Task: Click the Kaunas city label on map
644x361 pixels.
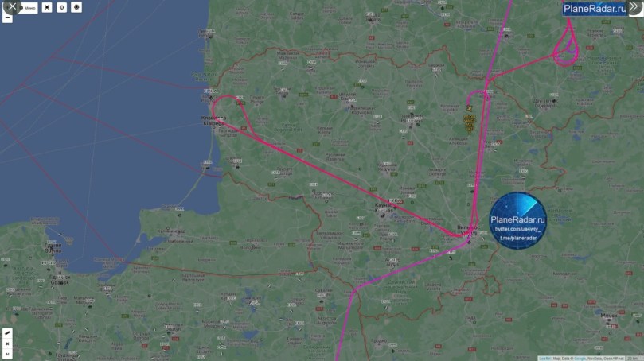Action: (384, 208)
